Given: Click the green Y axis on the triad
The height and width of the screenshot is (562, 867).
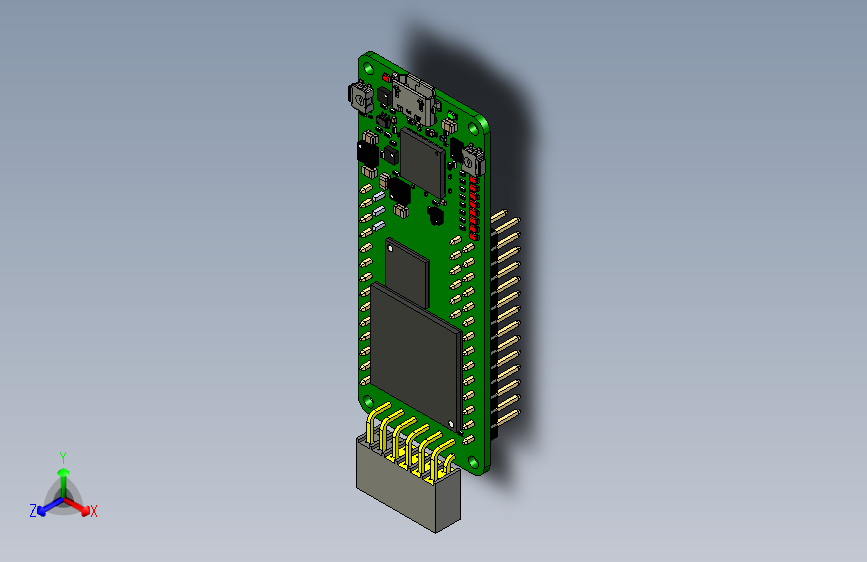Looking at the screenshot, I should (63, 482).
